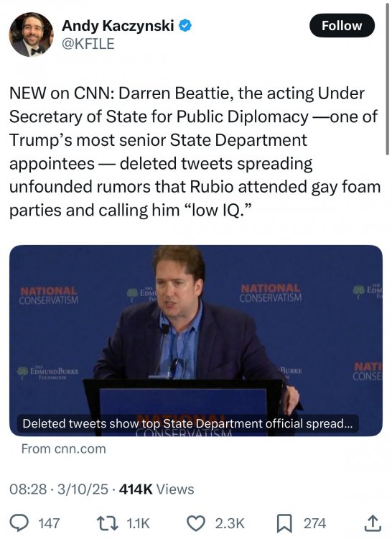Screen dimensions: 392x539
Task: Open Andy Kaczynski's profile avatar
Action: click(32, 34)
